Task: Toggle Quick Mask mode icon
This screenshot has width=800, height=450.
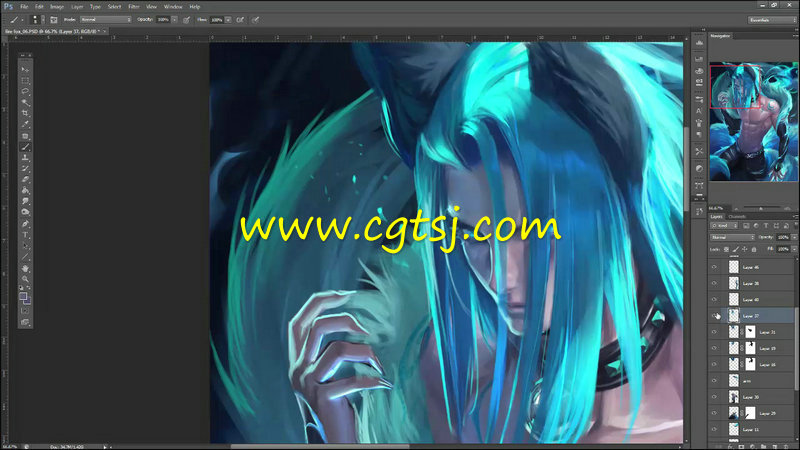Action: point(25,311)
